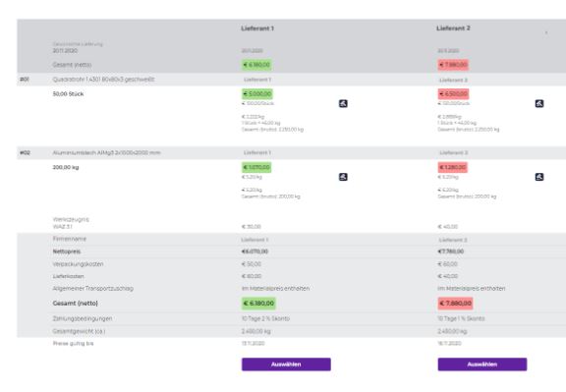Click the award icon for Lieferant 2 Aluminiumblech position
Screen dimensions: 566x392
tap(538, 177)
